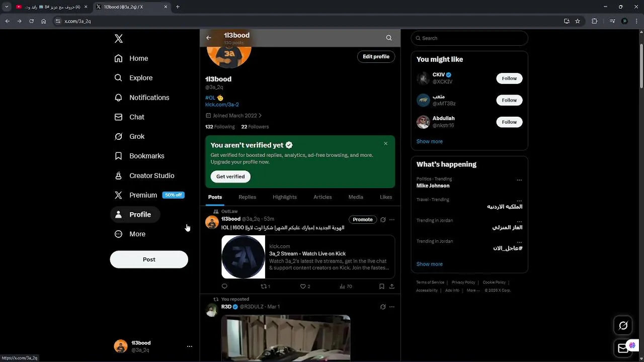Image resolution: width=644 pixels, height=362 pixels.
Task: Dismiss the 'You aren't verified yet' banner
Action: pyautogui.click(x=386, y=144)
